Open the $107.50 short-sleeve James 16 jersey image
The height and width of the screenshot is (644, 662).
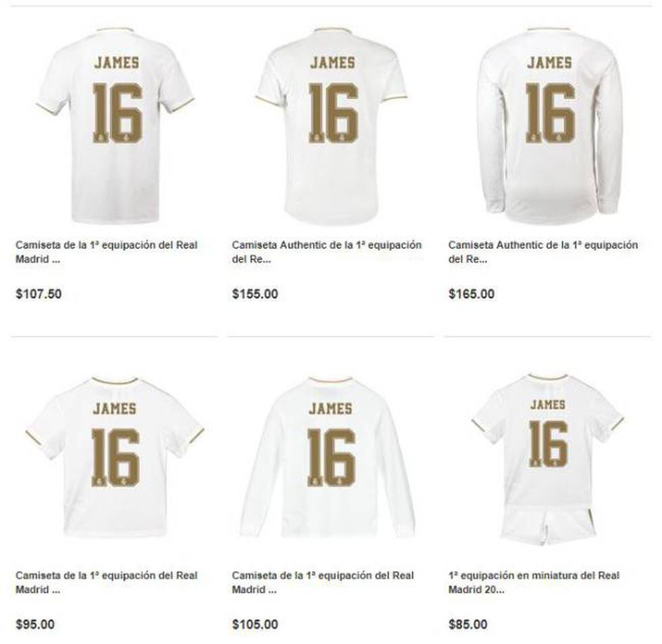pos(115,126)
